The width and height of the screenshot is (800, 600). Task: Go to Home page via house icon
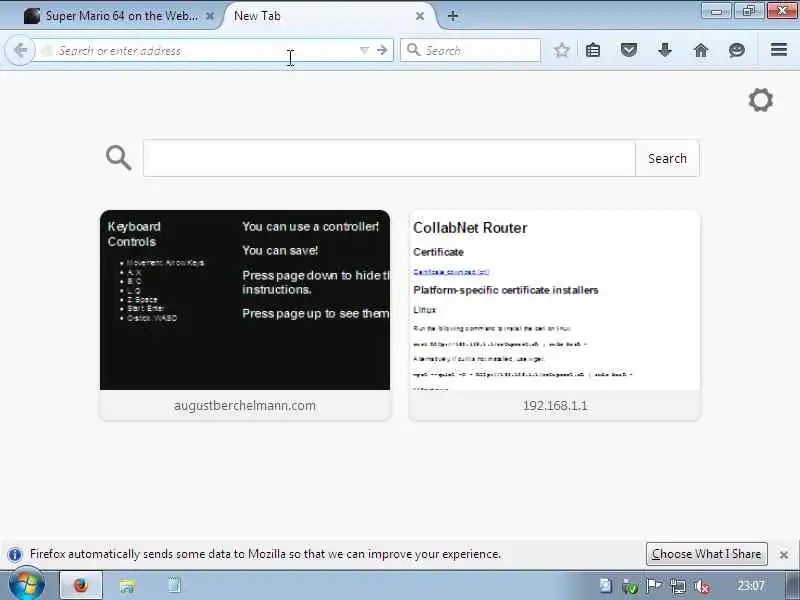[701, 50]
